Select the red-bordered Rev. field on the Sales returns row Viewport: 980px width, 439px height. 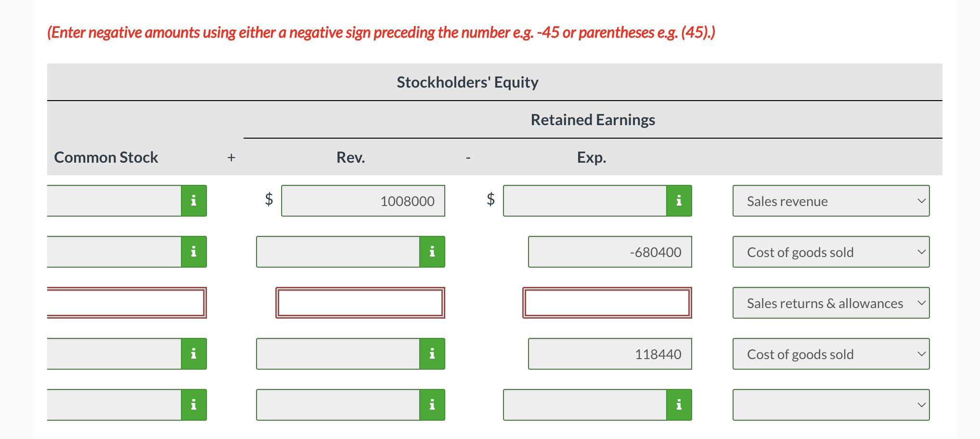pyautogui.click(x=360, y=303)
